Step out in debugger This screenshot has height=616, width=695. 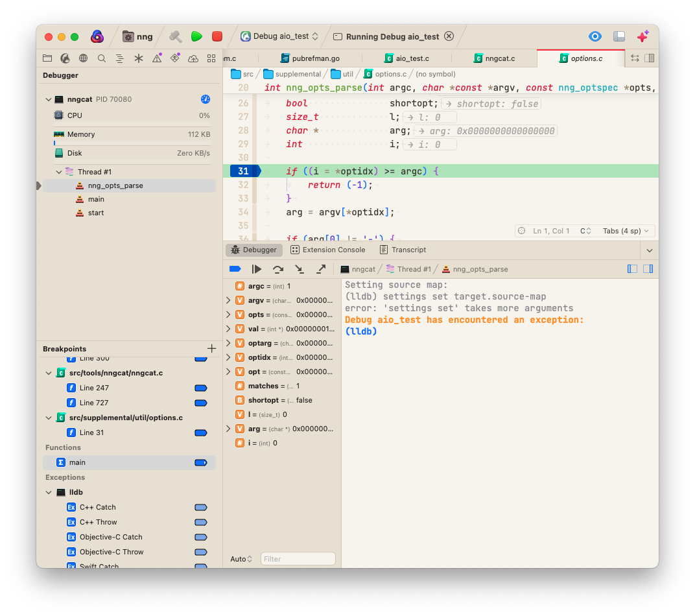pyautogui.click(x=321, y=269)
